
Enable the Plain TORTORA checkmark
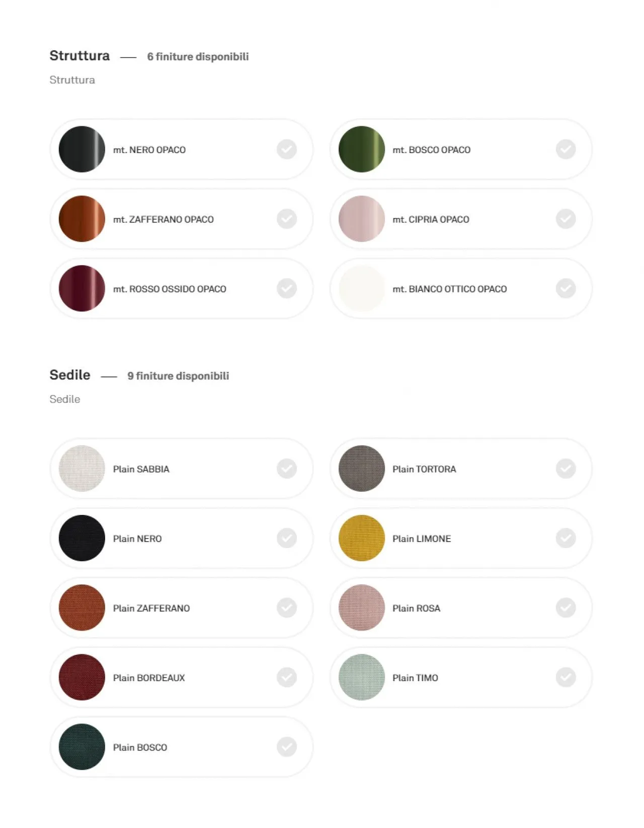tap(566, 469)
